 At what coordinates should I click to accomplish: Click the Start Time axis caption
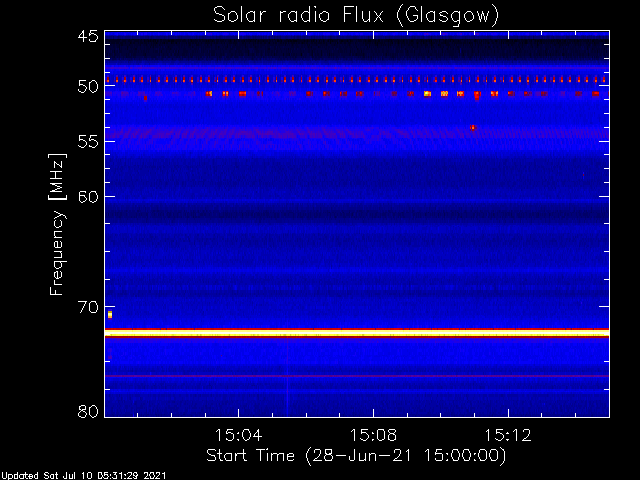point(356,456)
